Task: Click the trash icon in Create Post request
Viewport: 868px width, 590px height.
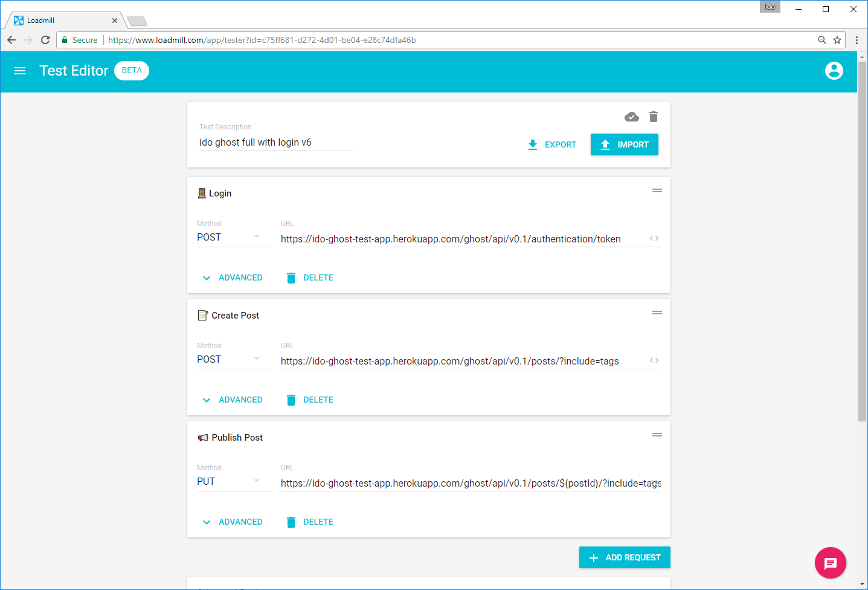Action: [x=291, y=400]
